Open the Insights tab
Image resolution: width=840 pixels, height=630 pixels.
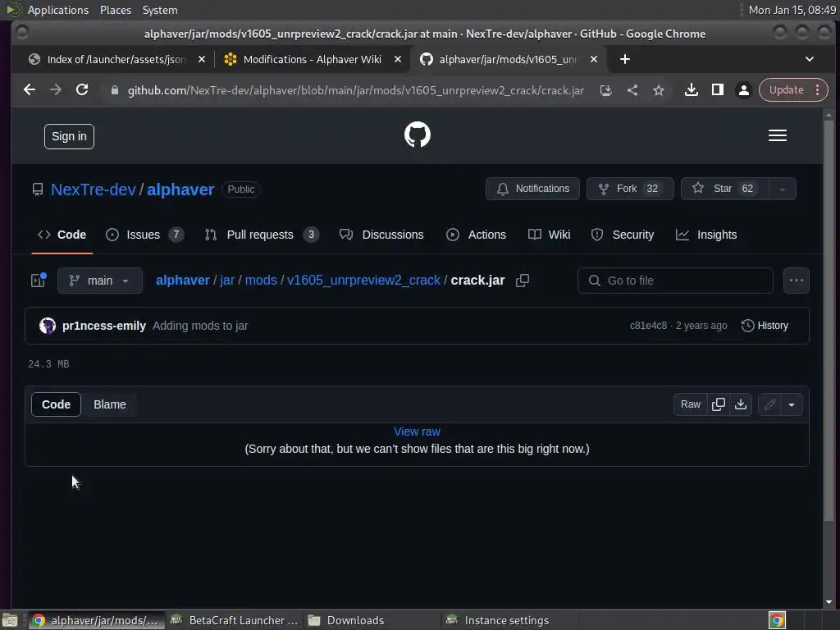[706, 235]
